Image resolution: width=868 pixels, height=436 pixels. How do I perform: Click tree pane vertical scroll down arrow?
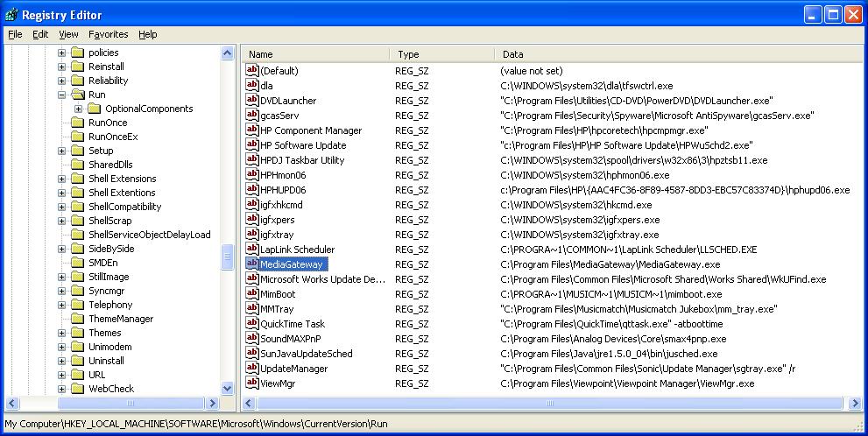tap(227, 389)
